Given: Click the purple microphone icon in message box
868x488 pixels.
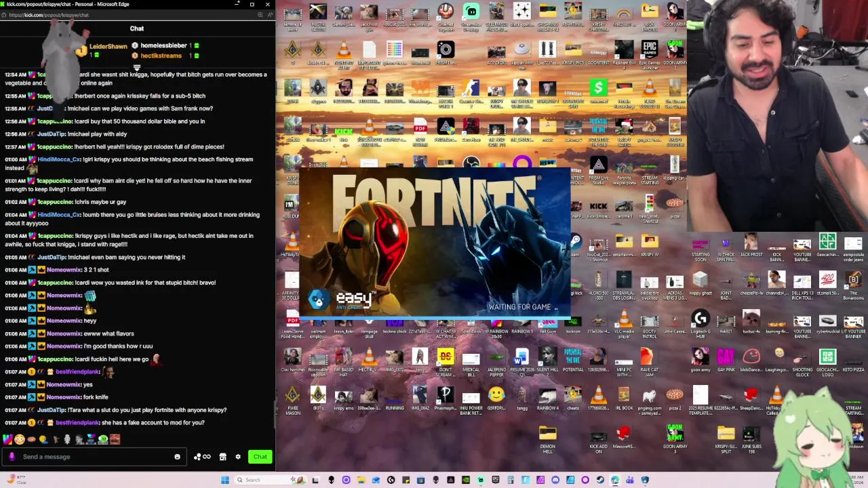Looking at the screenshot, I should point(12,457).
